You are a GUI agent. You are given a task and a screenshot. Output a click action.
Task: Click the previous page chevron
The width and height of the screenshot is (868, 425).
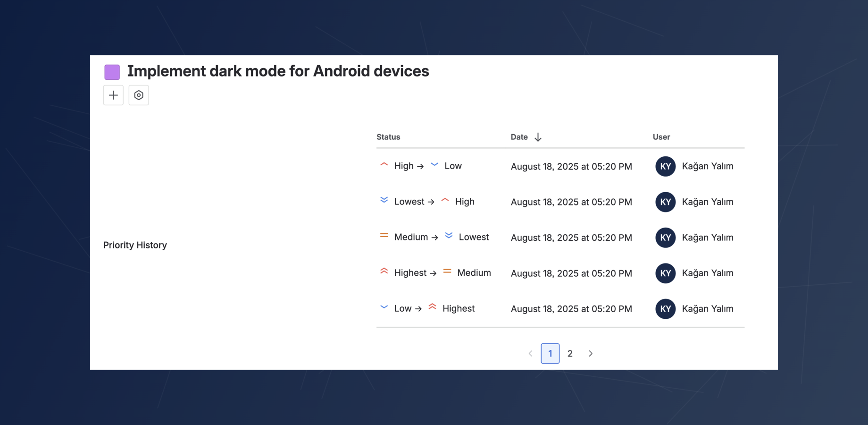click(530, 354)
